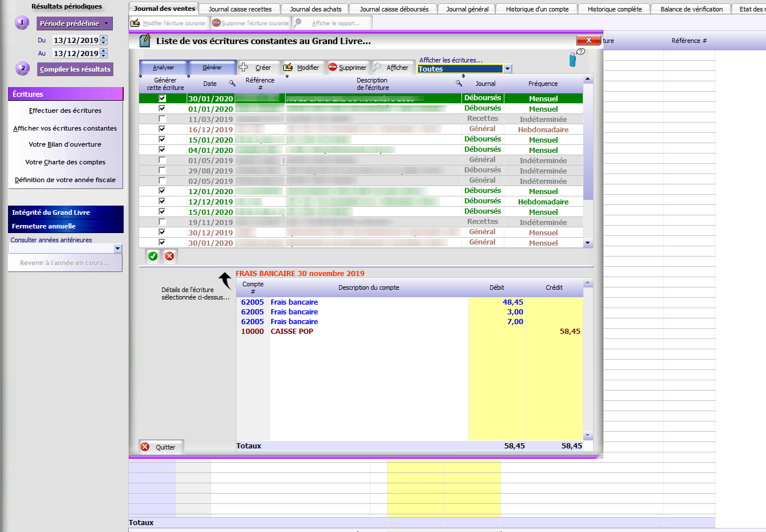Click the Modifier edit entry button

point(301,68)
